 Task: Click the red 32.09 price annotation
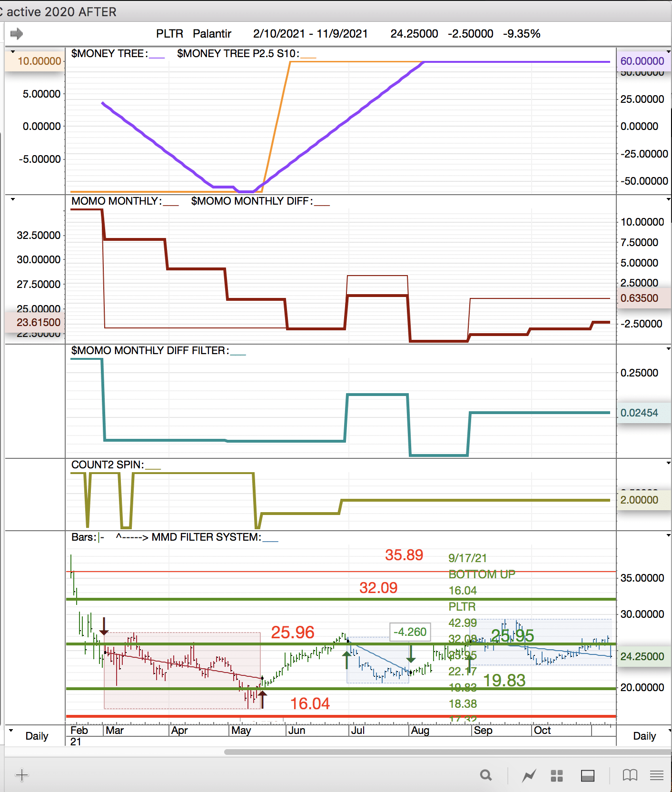tap(378, 588)
